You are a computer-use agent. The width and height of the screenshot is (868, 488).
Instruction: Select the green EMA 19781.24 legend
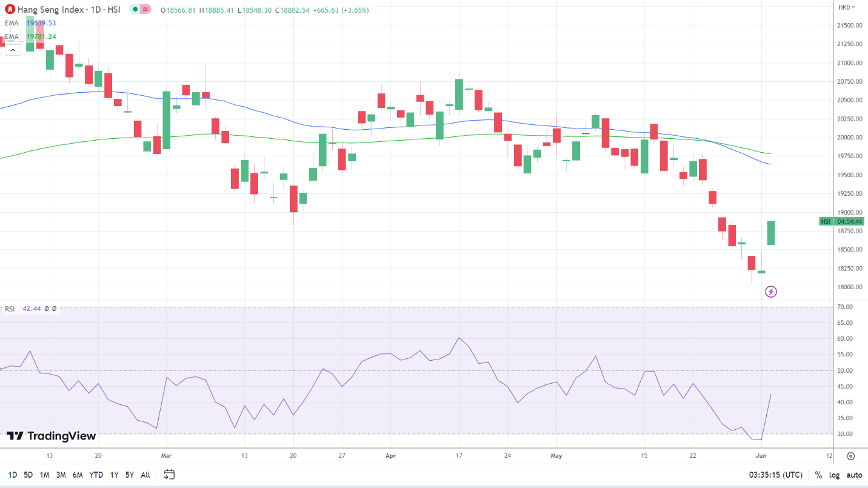point(31,36)
